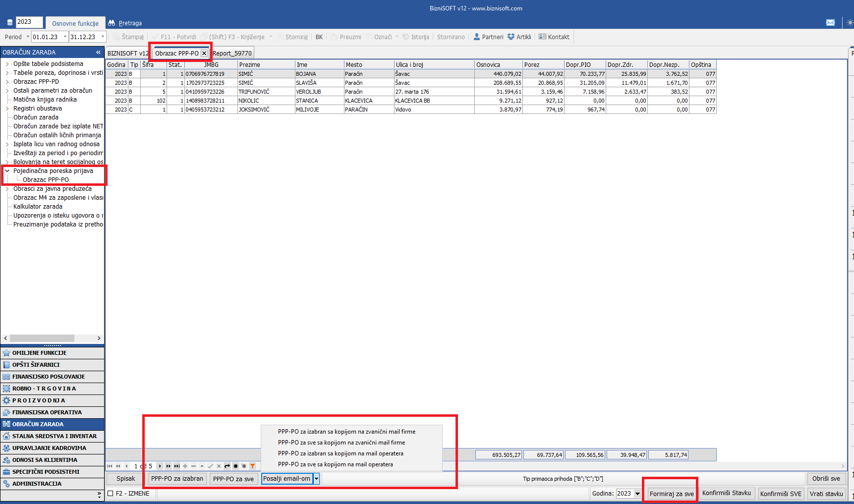This screenshot has width=854, height=504.
Task: Open the Posalji email-om dropdown arrow
Action: click(316, 478)
